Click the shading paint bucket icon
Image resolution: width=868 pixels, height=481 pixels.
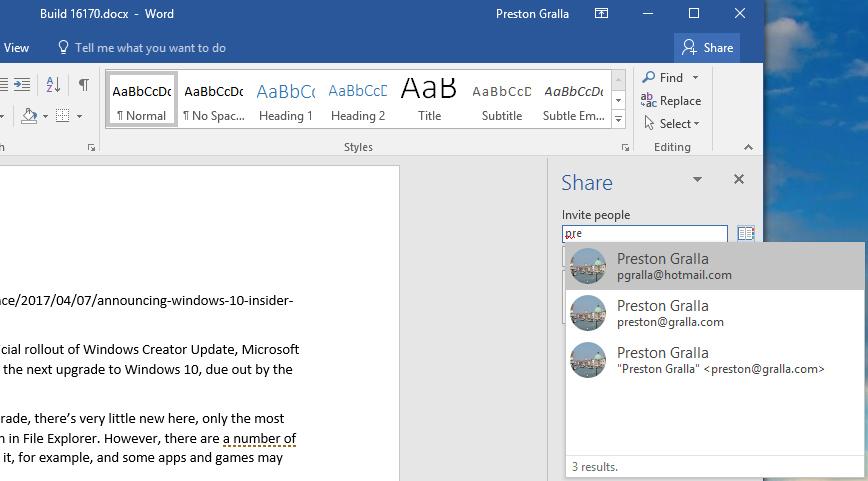tap(29, 116)
